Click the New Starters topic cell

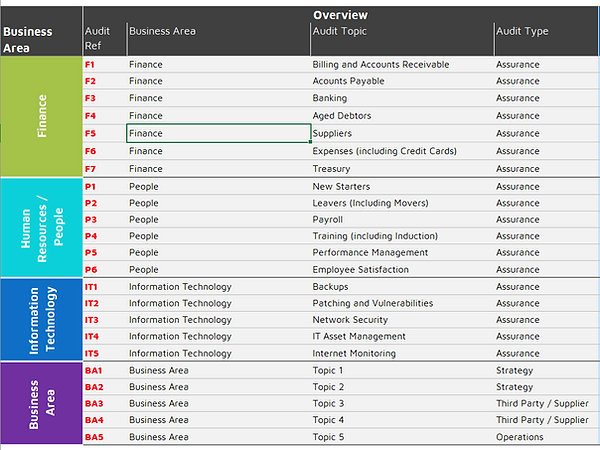tap(402, 187)
